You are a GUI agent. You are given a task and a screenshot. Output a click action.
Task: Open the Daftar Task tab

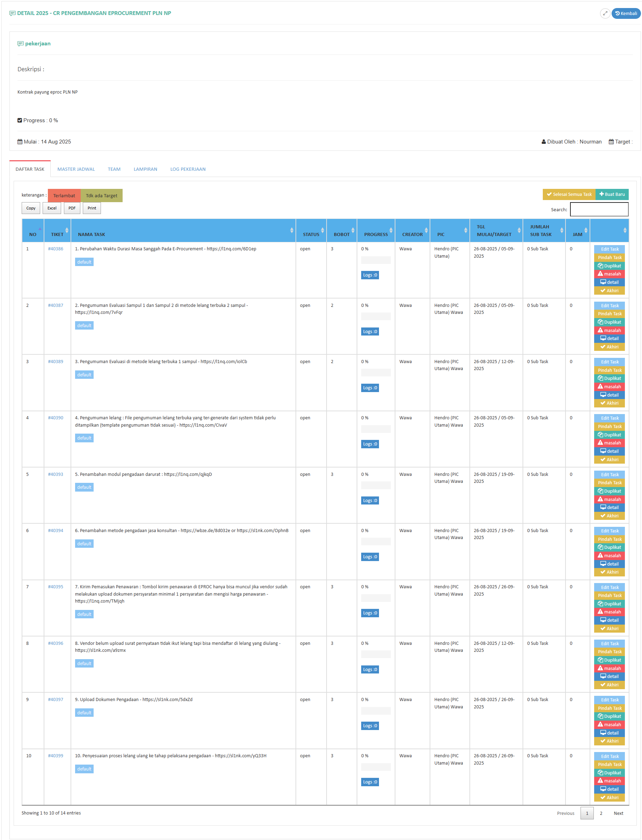[30, 169]
